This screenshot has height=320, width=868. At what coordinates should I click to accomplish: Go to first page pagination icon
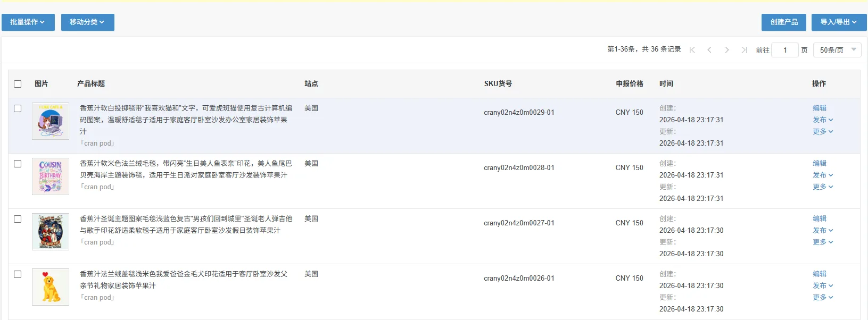click(x=692, y=50)
